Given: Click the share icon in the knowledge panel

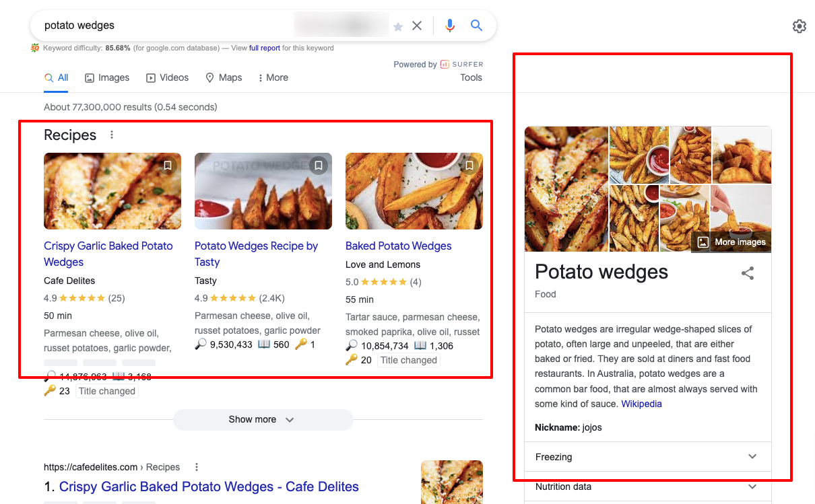Looking at the screenshot, I should pos(748,273).
